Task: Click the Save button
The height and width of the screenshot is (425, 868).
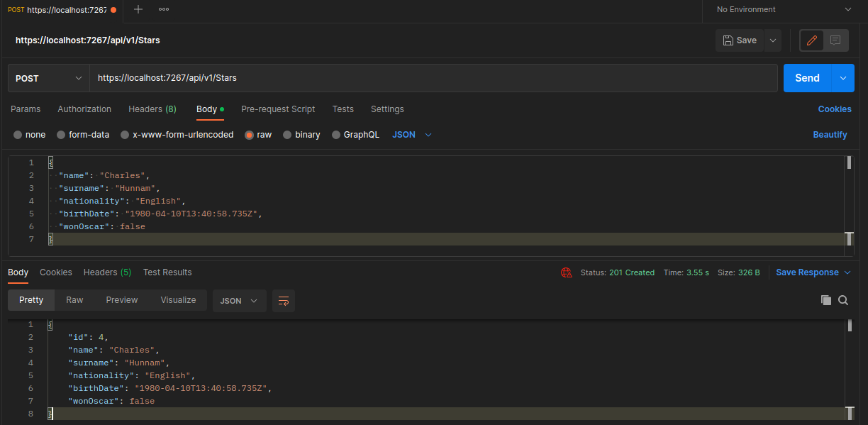Action: pyautogui.click(x=740, y=40)
